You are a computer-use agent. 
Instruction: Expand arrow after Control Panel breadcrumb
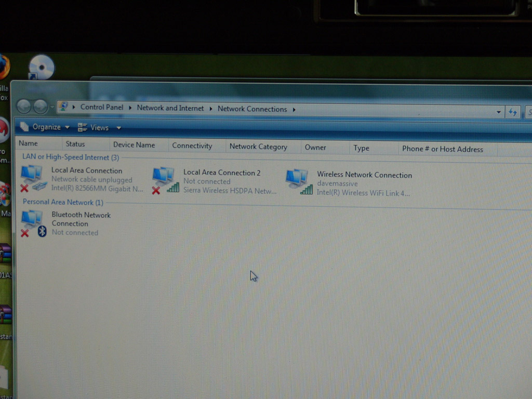coord(130,108)
